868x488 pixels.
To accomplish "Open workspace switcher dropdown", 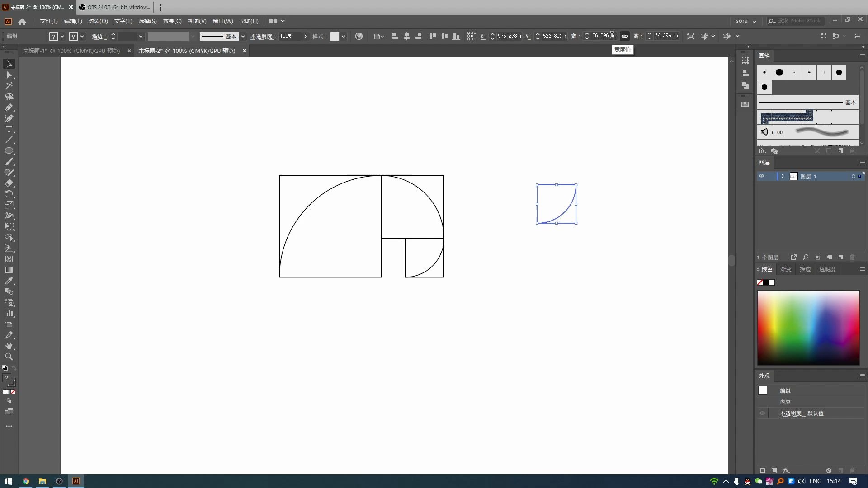I will pos(277,21).
